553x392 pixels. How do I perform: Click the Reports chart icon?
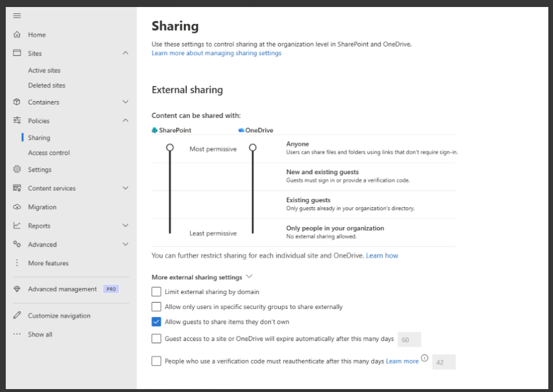17,226
